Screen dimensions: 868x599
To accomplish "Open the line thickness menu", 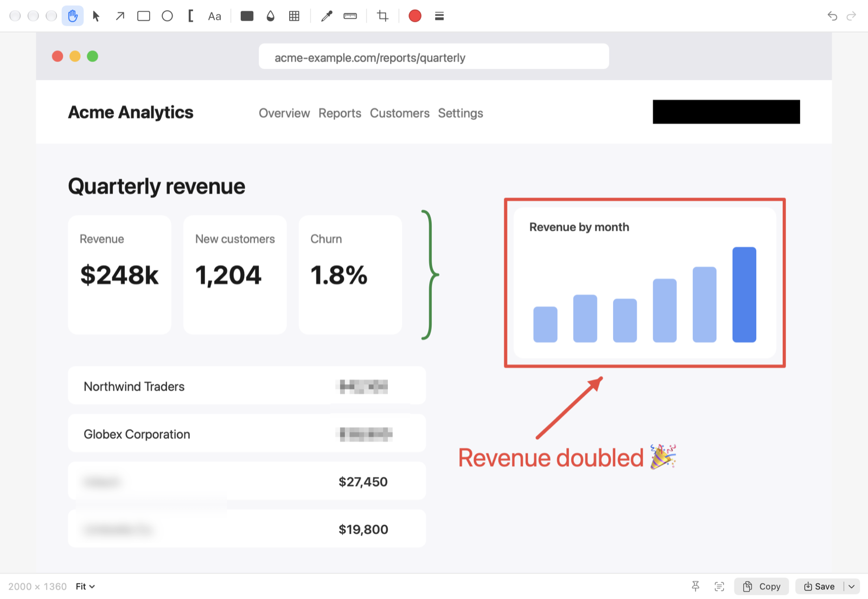I will coord(439,16).
